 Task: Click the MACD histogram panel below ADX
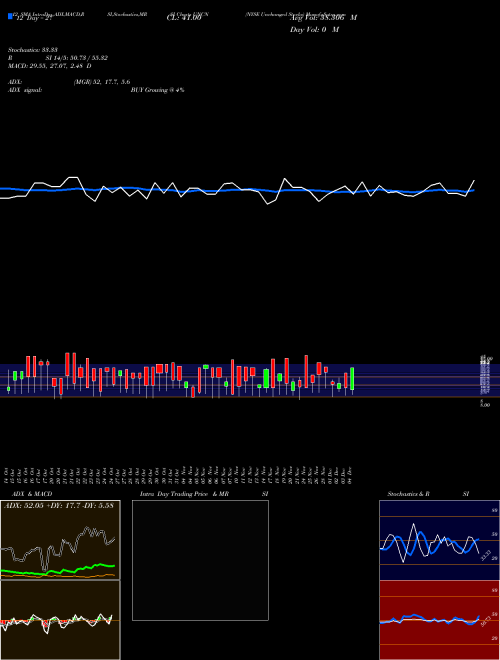tap(60, 620)
